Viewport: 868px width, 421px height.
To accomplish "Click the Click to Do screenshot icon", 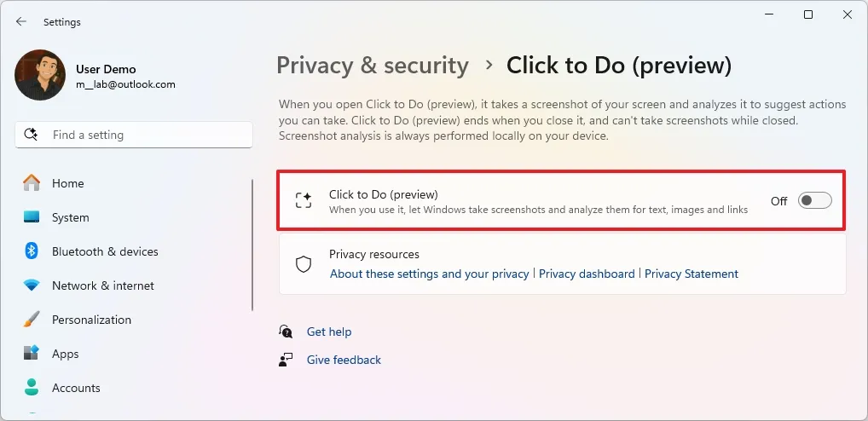I will [304, 201].
